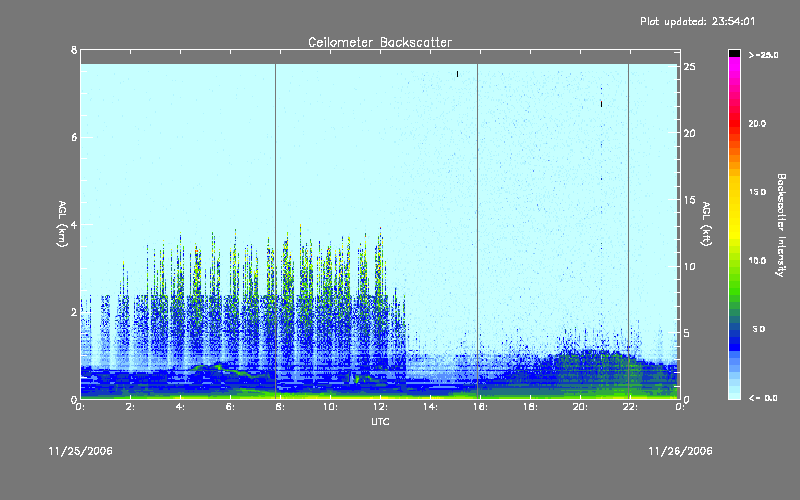
Task: Click the colorbar label 15.0
Action: coord(757,192)
